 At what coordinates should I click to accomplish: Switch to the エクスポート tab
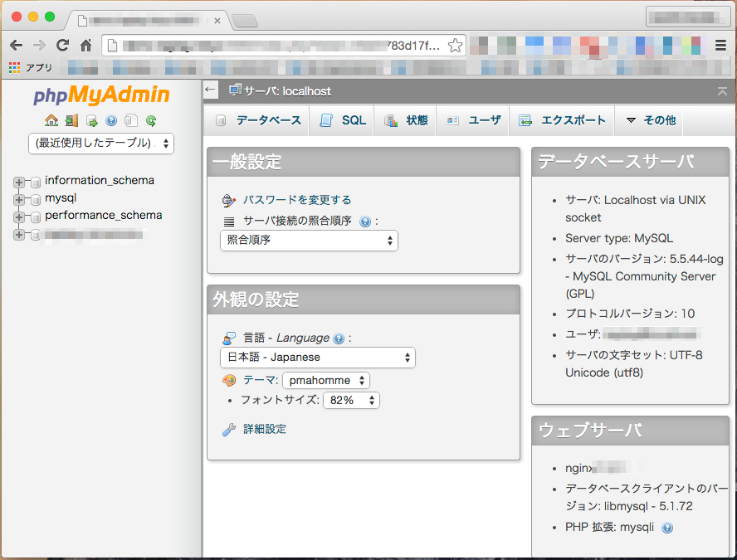pyautogui.click(x=562, y=121)
